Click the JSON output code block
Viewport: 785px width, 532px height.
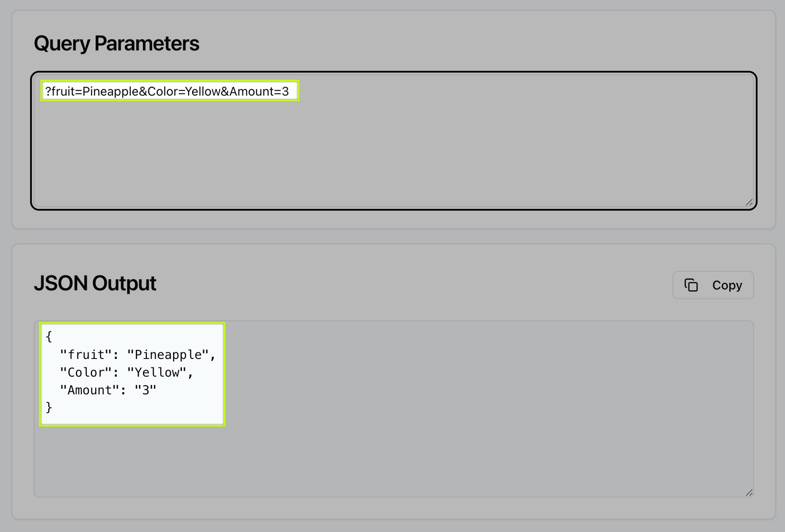tap(131, 373)
